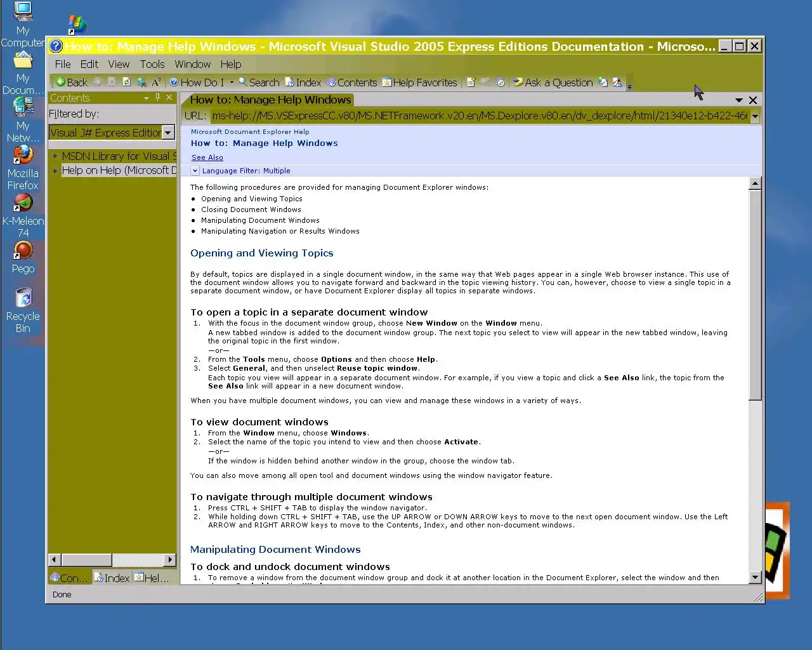Screen dimensions: 812x650
Task: Click the help window title bar icon
Action: tap(56, 46)
